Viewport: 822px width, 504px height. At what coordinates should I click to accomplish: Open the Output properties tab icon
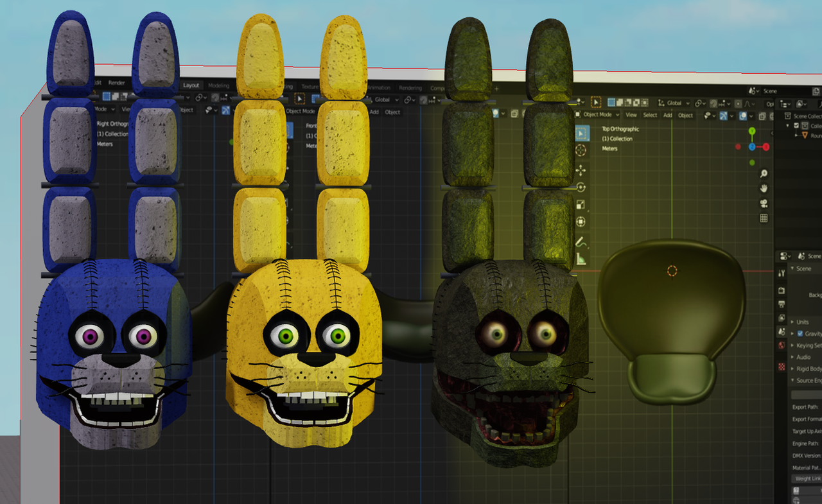782,304
